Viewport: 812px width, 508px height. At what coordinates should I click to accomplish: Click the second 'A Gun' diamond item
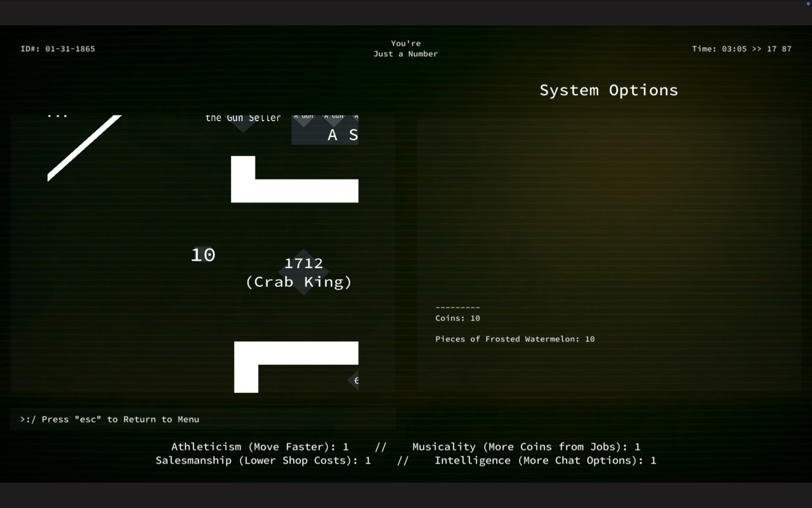(334, 120)
